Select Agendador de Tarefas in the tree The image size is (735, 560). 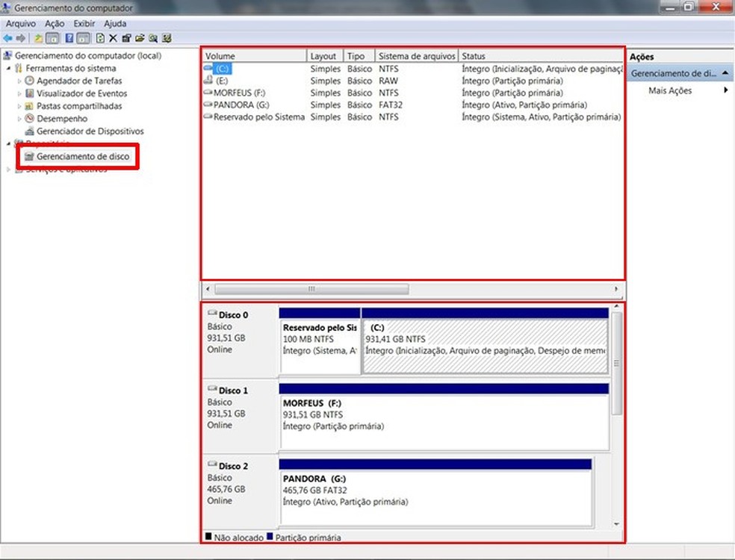point(79,81)
